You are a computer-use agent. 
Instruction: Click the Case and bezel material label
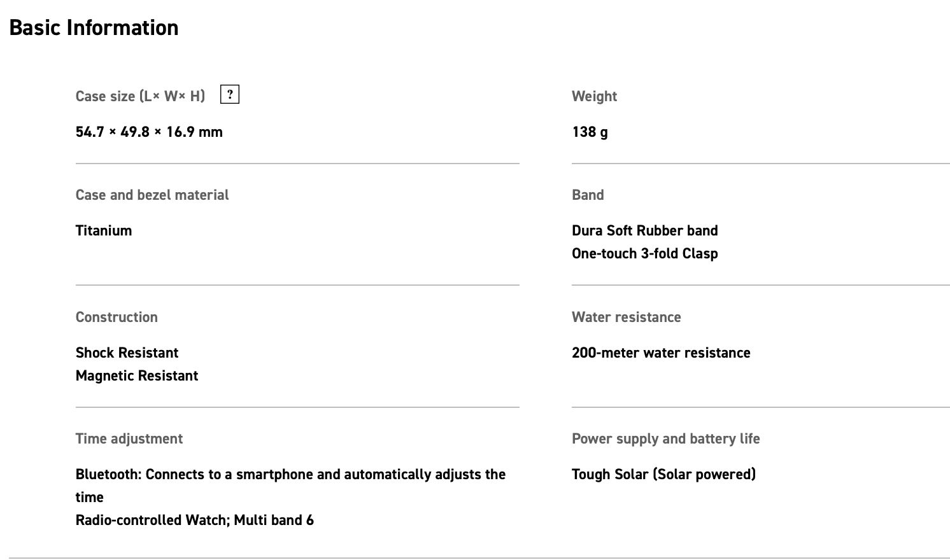152,195
